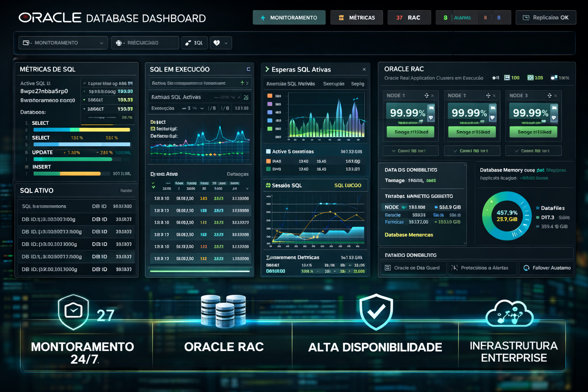
Task: Open the MÉCUICING dropdown in the toolbar
Action: (x=145, y=43)
